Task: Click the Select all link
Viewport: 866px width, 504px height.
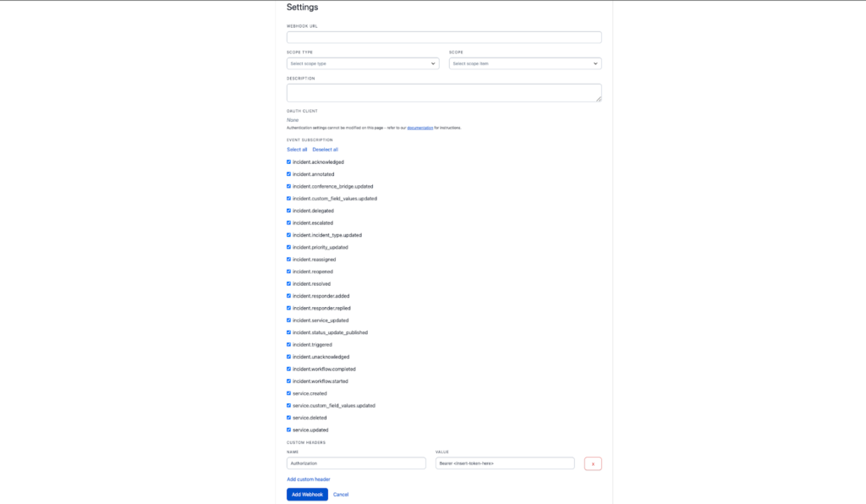Action: tap(297, 150)
